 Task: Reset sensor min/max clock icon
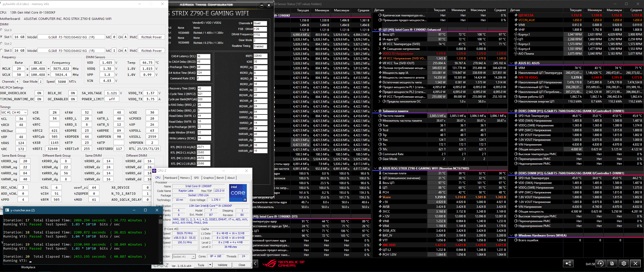pyautogui.click(x=600, y=263)
